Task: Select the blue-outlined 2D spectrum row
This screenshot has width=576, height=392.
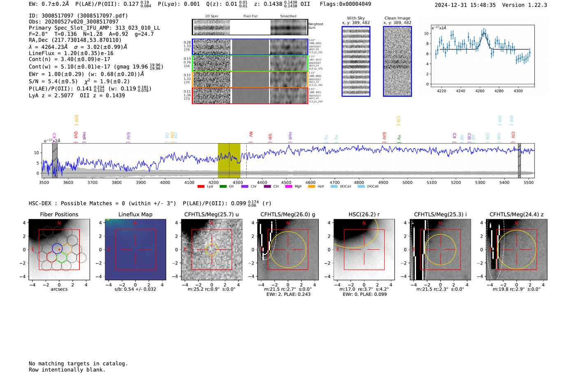Action: (250, 47)
